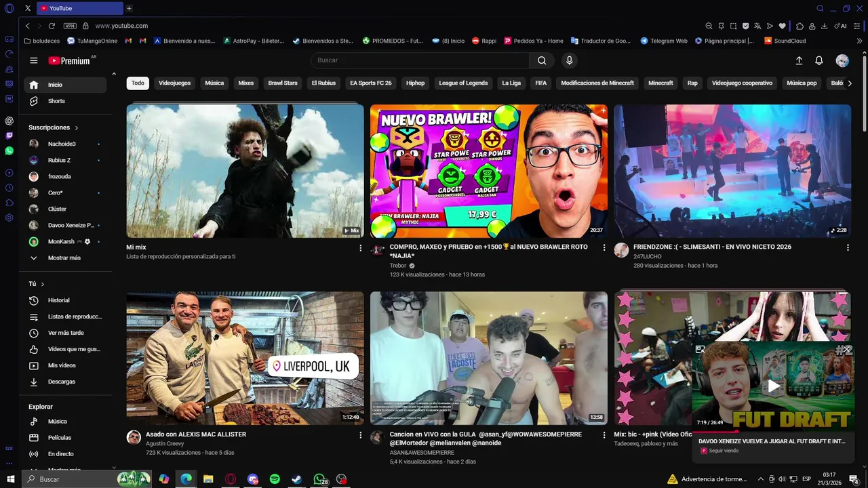The width and height of the screenshot is (868, 488).
Task: Open the Windows Start menu
Action: coord(11,479)
